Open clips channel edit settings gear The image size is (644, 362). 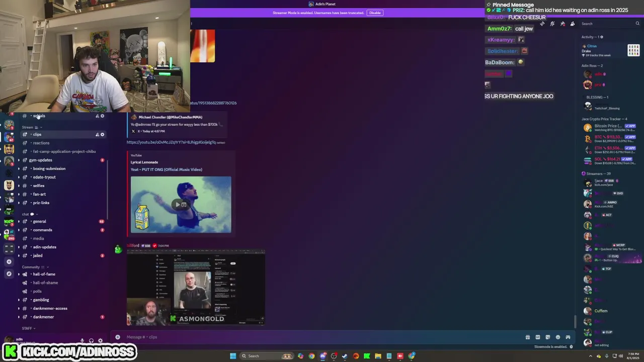tap(102, 134)
